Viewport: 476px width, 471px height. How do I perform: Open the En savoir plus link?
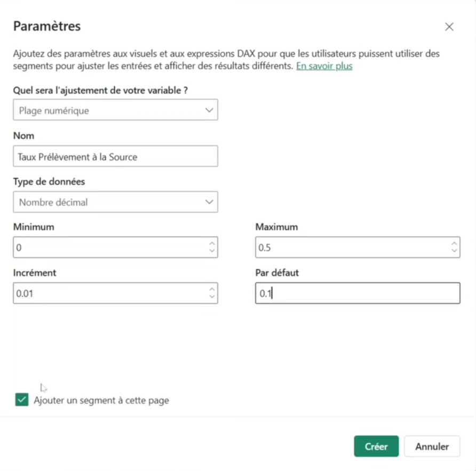tap(324, 66)
